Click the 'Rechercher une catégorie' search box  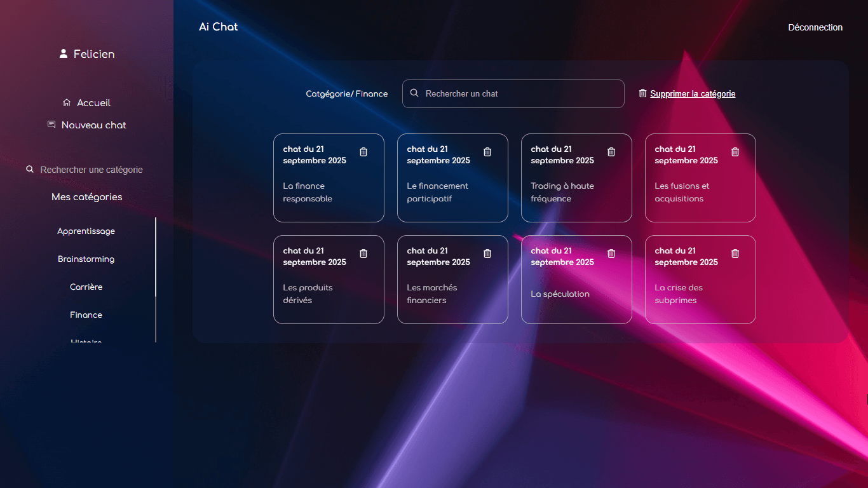[x=91, y=170]
